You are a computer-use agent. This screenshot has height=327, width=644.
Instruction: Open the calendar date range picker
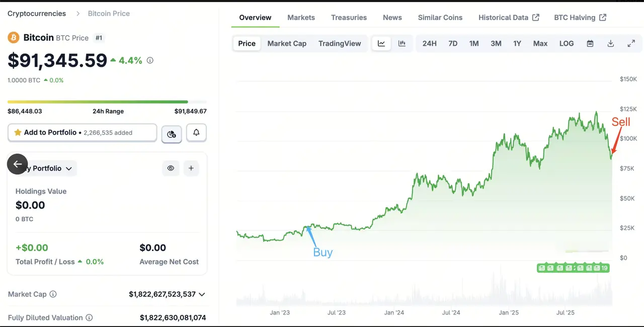(590, 43)
